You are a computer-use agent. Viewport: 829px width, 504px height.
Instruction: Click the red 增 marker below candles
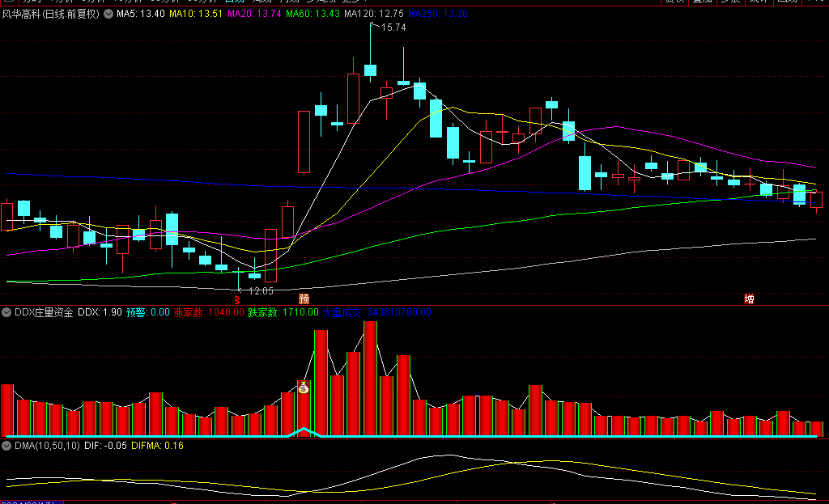point(749,299)
